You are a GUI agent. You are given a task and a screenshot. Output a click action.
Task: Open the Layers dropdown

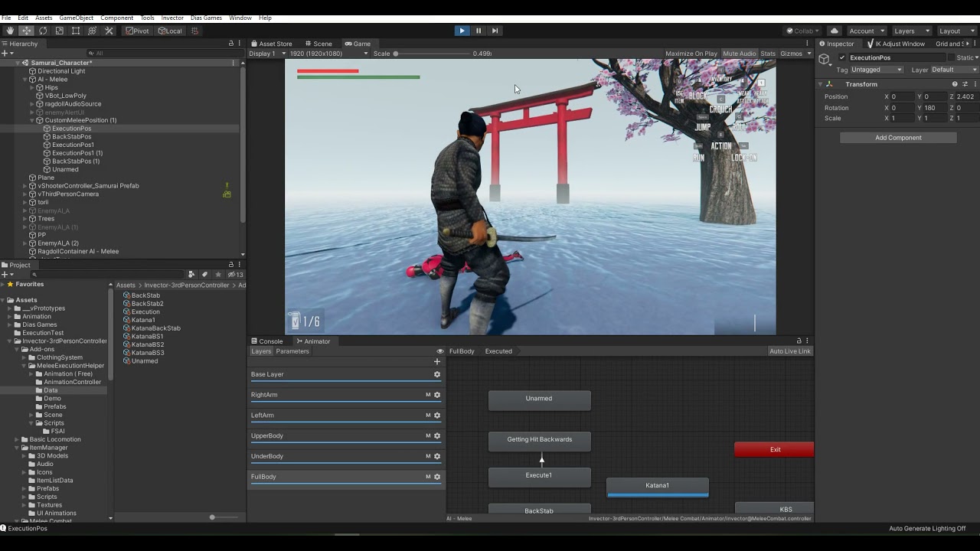coord(911,31)
